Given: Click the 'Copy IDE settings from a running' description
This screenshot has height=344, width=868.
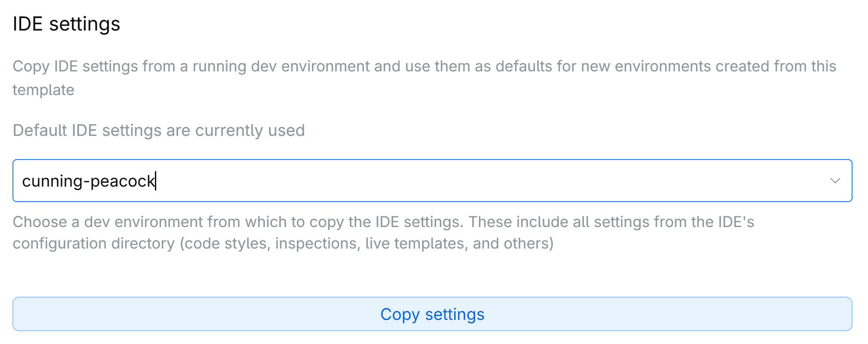Looking at the screenshot, I should 424,78.
